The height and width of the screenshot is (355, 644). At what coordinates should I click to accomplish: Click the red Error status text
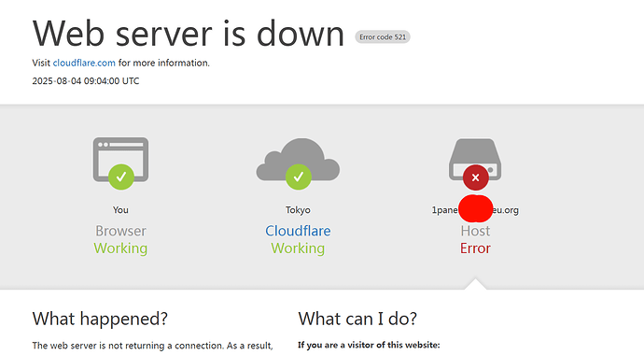click(x=475, y=248)
